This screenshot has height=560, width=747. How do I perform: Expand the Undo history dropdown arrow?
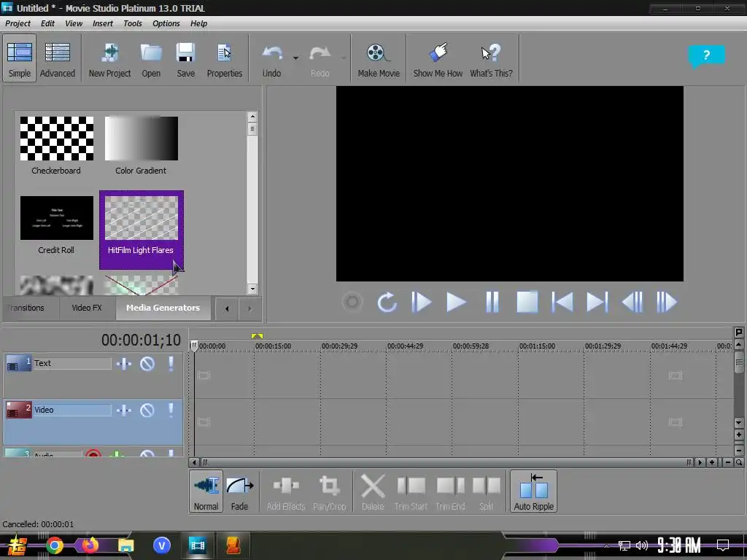click(x=296, y=58)
